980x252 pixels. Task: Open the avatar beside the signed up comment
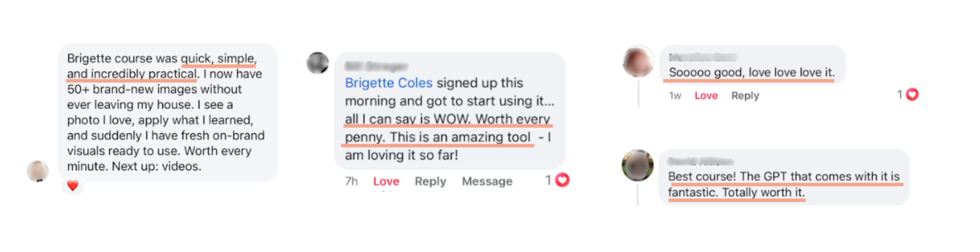point(317,63)
